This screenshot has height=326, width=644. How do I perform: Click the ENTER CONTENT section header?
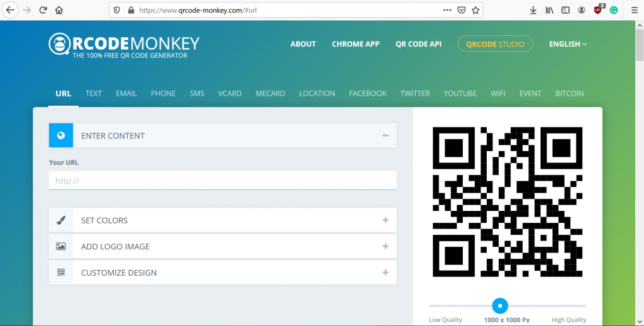click(223, 136)
